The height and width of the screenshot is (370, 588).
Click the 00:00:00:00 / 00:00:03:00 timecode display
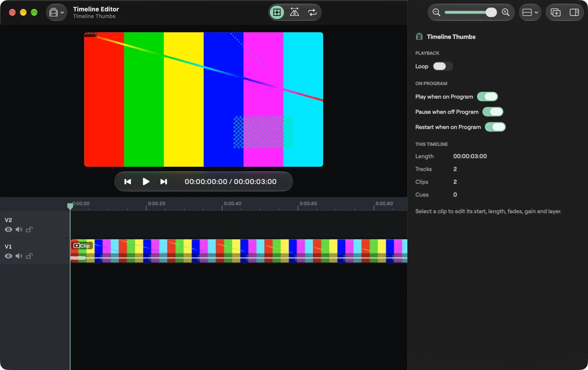pyautogui.click(x=230, y=182)
